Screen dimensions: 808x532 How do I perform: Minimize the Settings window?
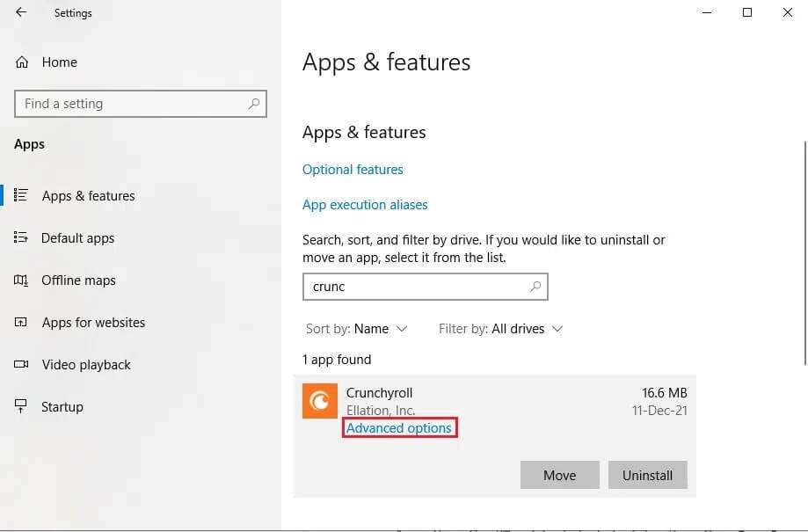[x=707, y=12]
